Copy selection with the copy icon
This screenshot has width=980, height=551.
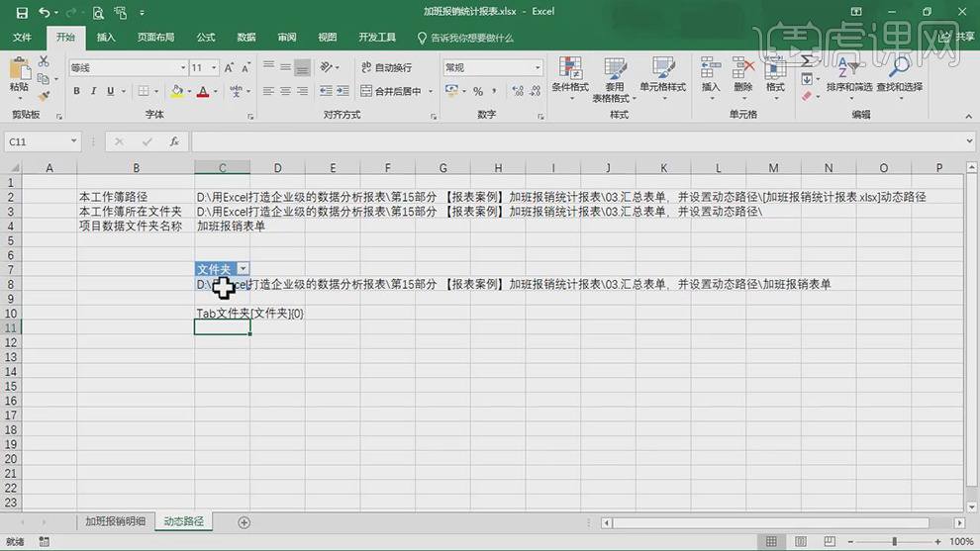(x=44, y=79)
